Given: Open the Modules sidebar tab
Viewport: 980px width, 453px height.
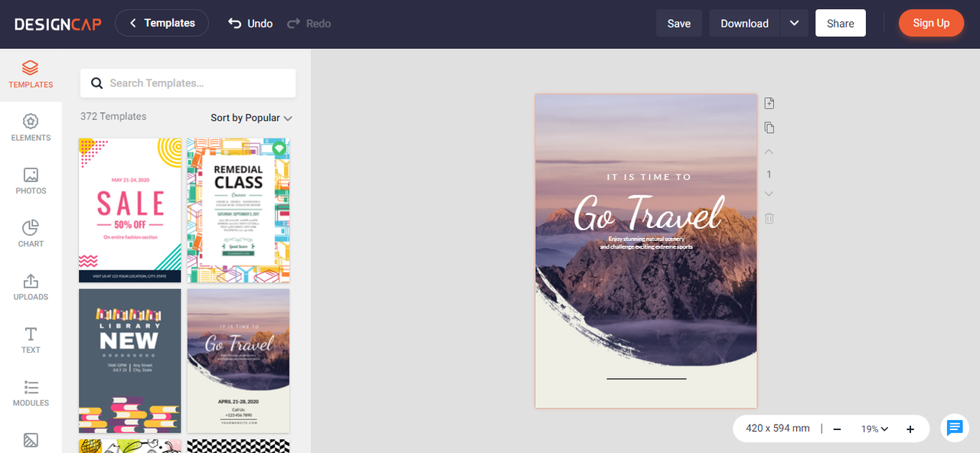Looking at the screenshot, I should tap(31, 393).
